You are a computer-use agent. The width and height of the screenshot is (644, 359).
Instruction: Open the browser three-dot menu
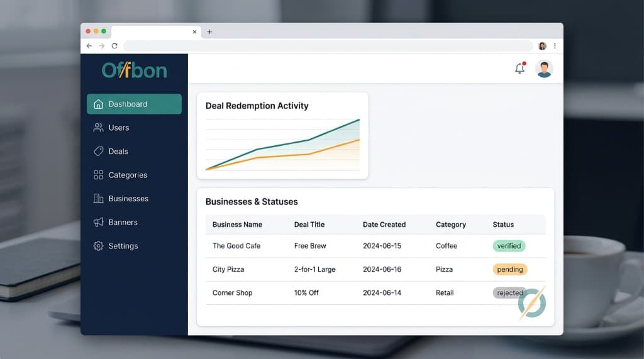click(x=555, y=46)
